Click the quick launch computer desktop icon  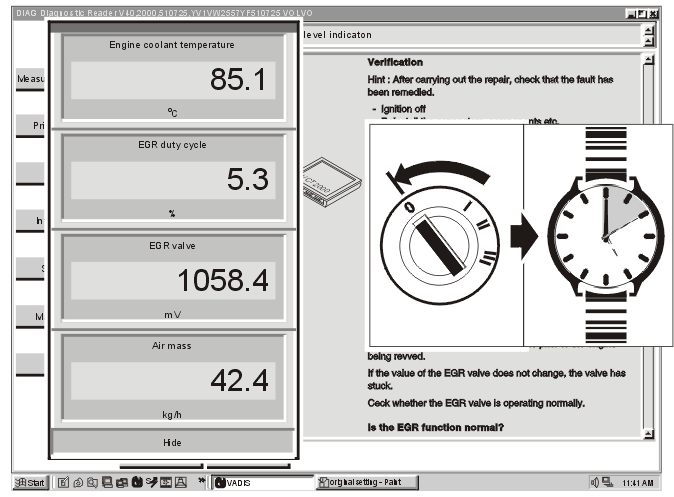[x=107, y=482]
